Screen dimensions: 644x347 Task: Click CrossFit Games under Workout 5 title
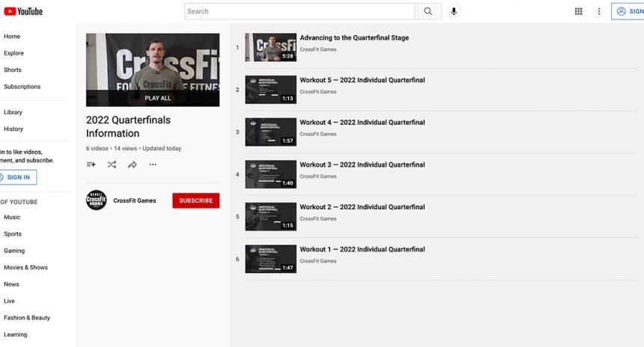pyautogui.click(x=318, y=92)
